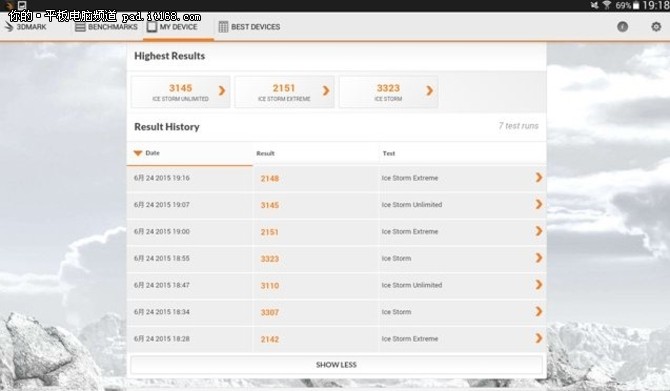670x391 pixels.
Task: Click the arrow on the Ice Storm Extreme card
Action: pos(326,91)
